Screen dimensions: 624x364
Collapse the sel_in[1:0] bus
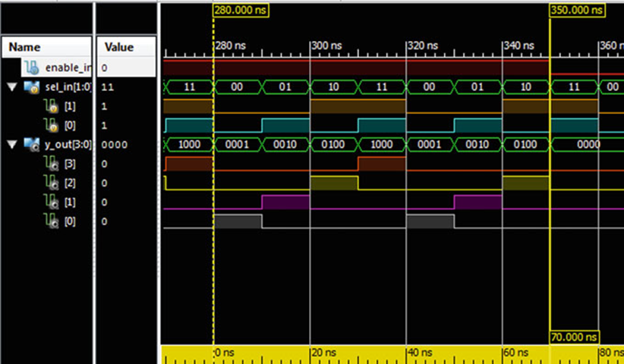click(x=12, y=86)
